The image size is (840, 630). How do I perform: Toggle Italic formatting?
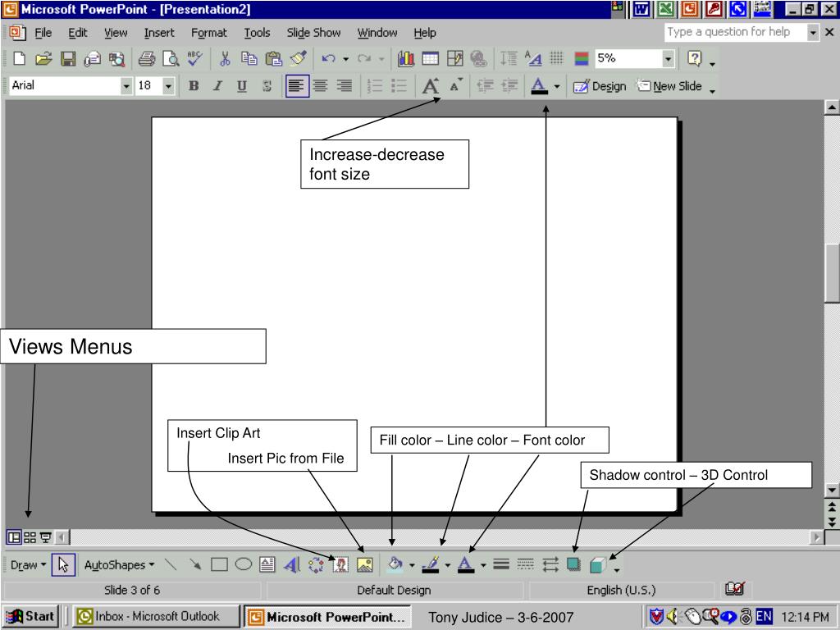tap(217, 85)
